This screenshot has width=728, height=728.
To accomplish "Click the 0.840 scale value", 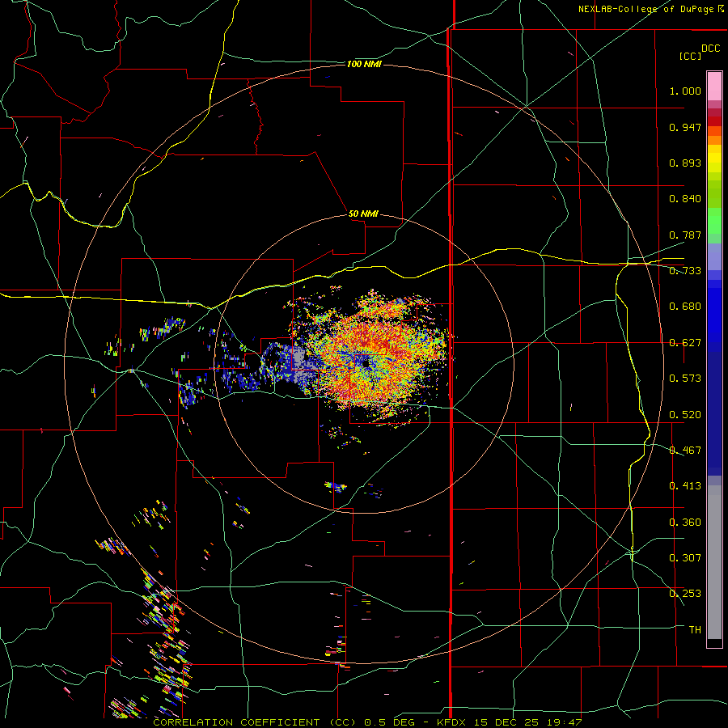I will point(685,199).
